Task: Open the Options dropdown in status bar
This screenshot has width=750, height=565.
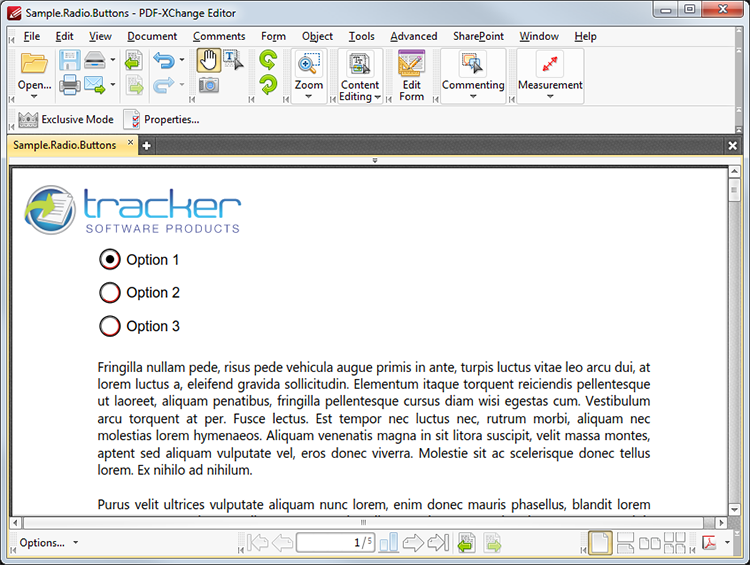Action: pos(48,543)
